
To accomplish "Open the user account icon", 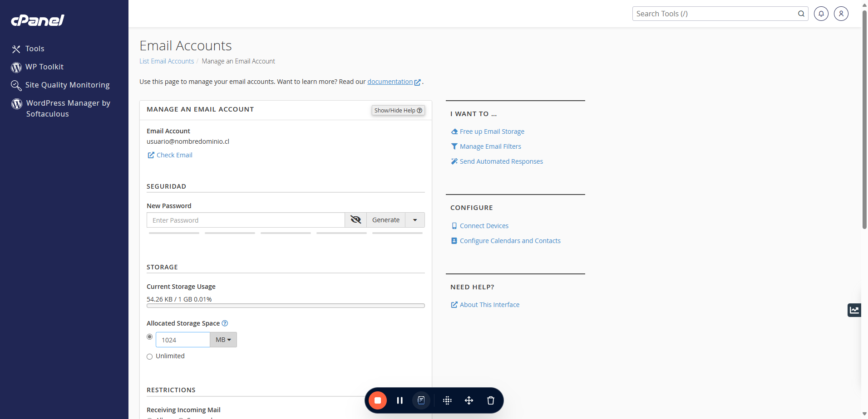I will click(x=841, y=14).
